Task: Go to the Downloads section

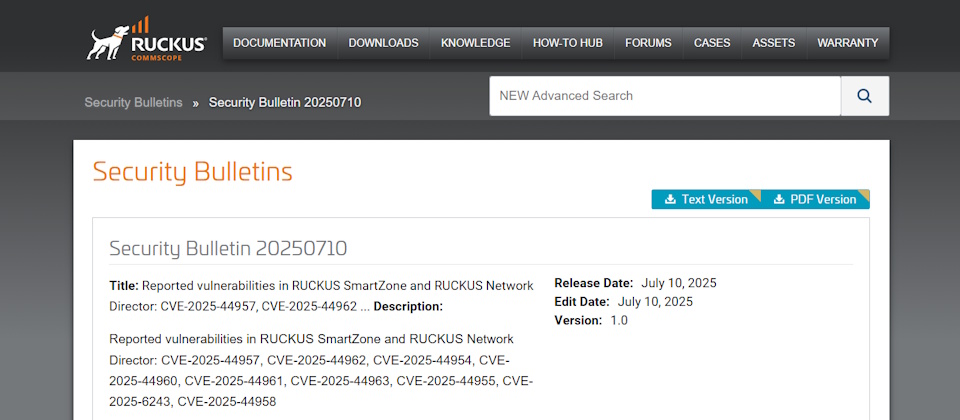Action: pos(383,43)
